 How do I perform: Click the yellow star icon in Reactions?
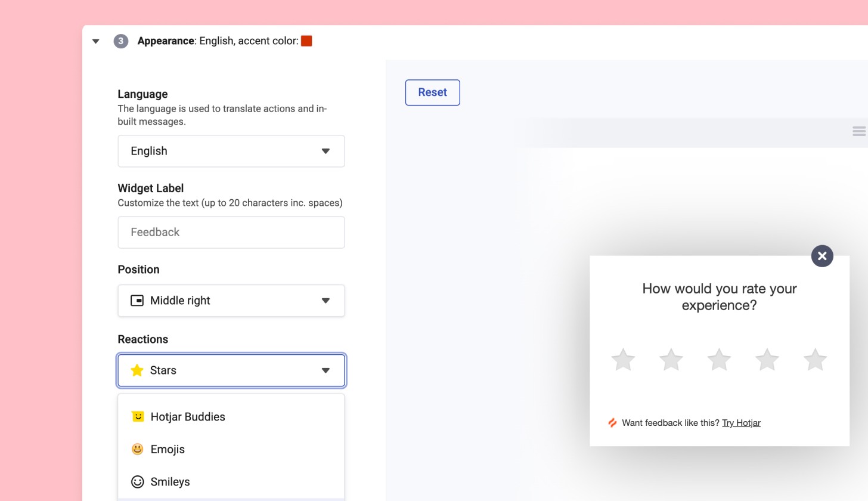[137, 370]
